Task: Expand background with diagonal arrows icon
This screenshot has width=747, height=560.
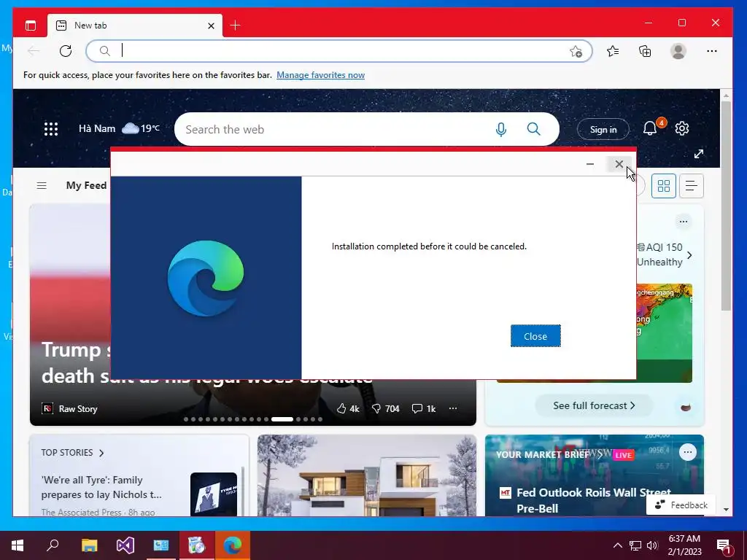Action: coord(698,154)
